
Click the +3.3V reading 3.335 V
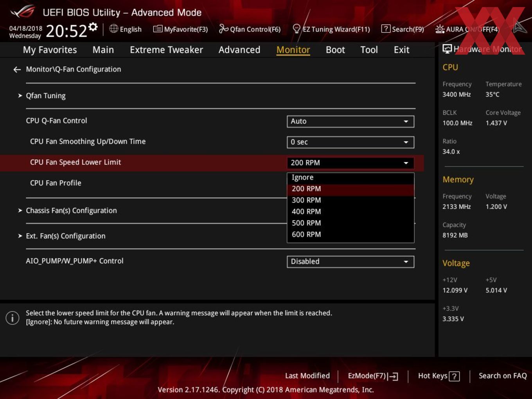coord(453,319)
